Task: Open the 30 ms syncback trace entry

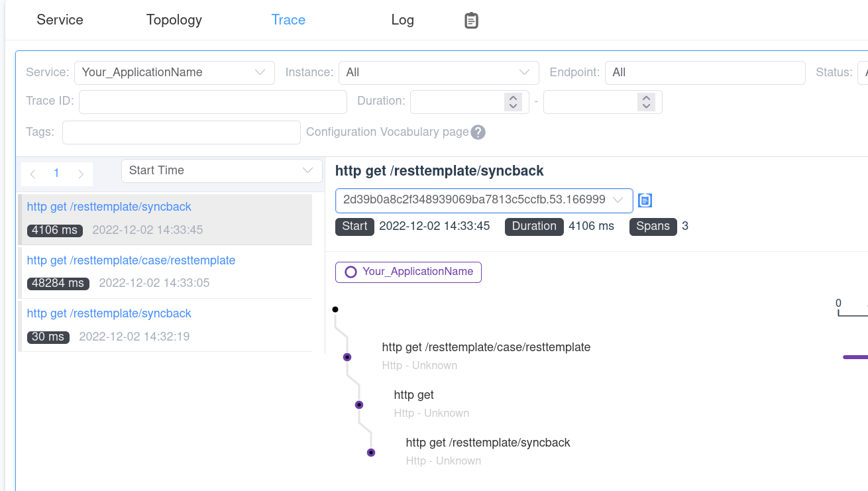Action: point(109,313)
